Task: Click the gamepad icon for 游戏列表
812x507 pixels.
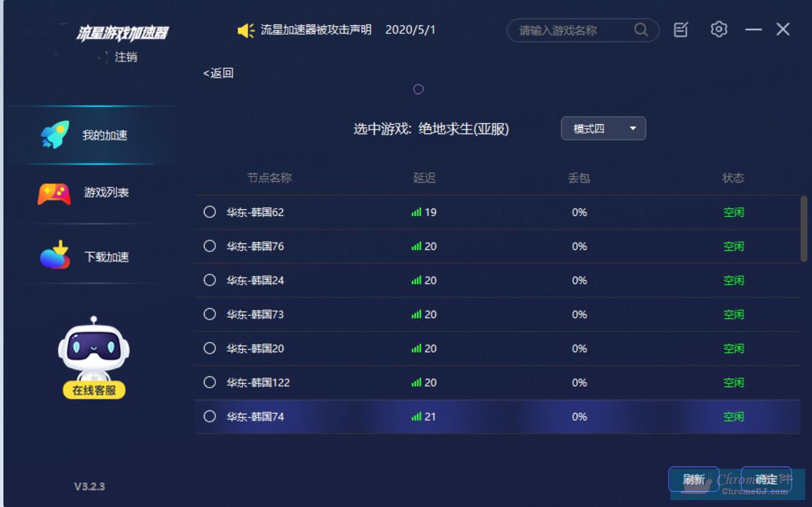Action: point(55,194)
